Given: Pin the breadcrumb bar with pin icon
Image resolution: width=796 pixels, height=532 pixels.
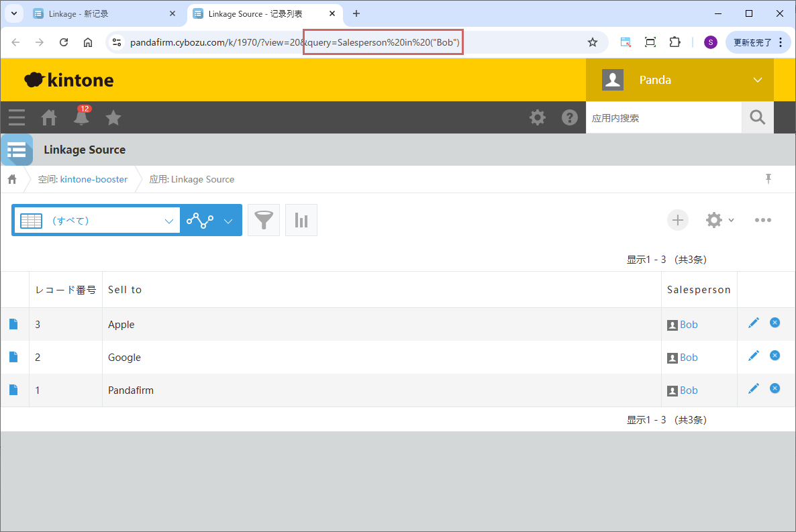Looking at the screenshot, I should tap(768, 178).
